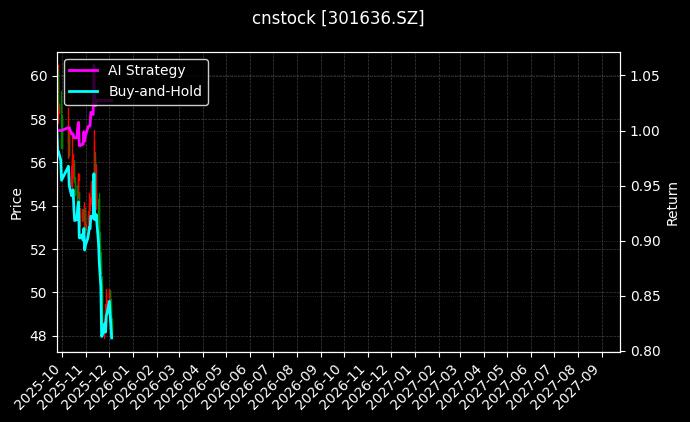Screen dimensions: 690x422
Task: Click the 54 price tick label
Action: [41, 206]
